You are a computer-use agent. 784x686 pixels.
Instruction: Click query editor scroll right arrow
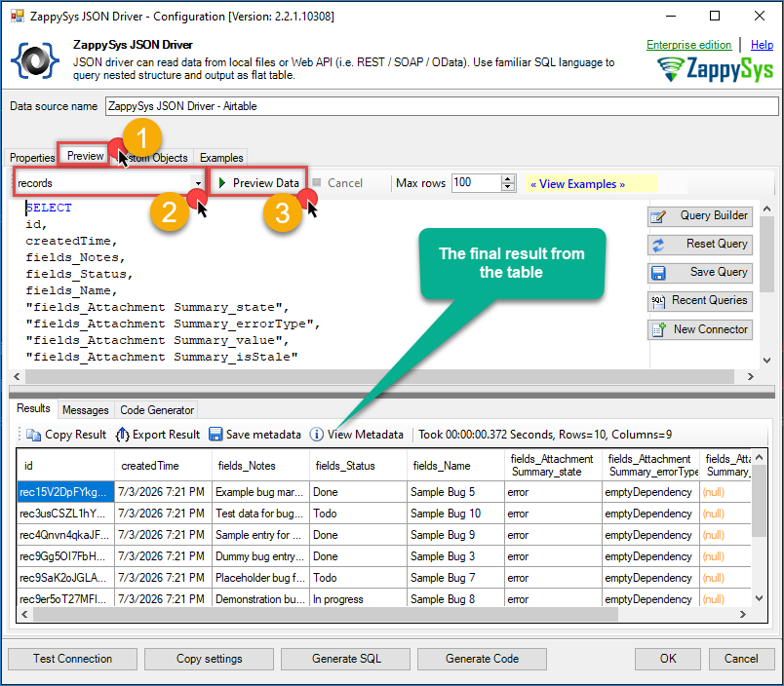750,376
